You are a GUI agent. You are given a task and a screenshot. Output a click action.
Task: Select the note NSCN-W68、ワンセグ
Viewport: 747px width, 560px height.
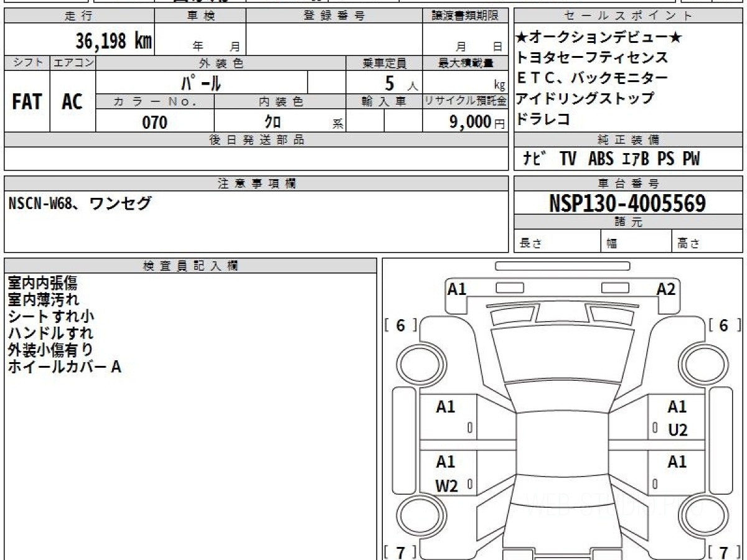click(x=80, y=203)
